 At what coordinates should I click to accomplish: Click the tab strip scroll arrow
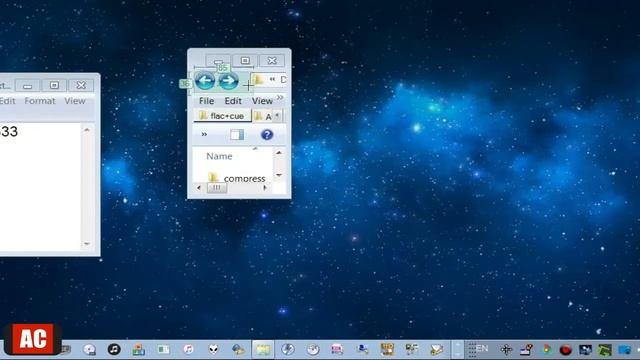tap(278, 116)
